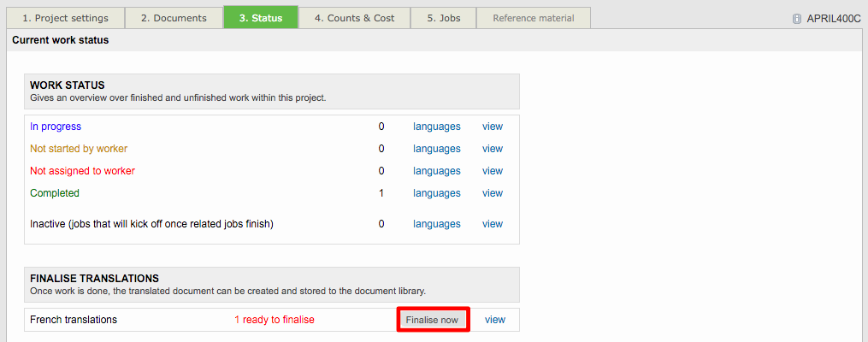Click the Finalise now button
Image resolution: width=868 pixels, height=342 pixels.
click(432, 320)
